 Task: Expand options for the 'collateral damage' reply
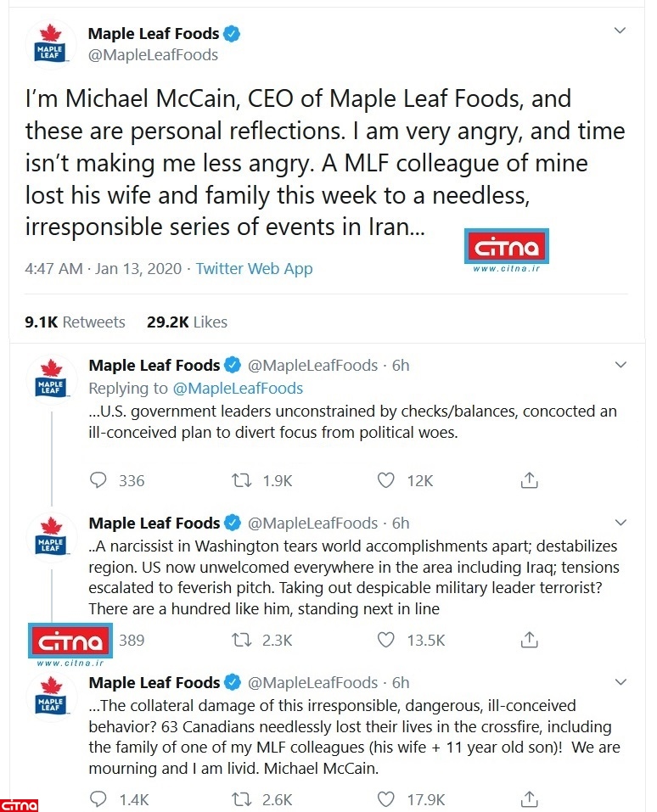coord(620,681)
